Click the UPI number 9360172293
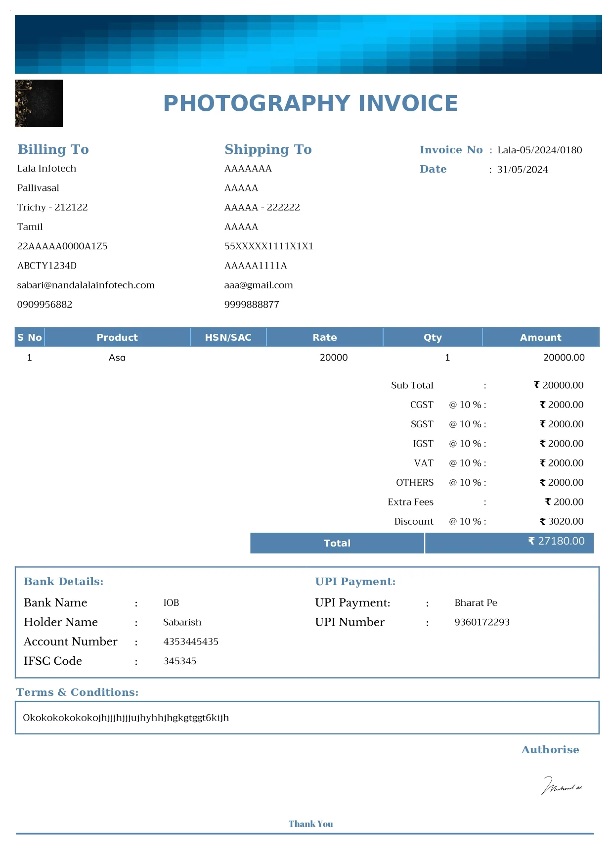Screen dimensions: 613x868 tap(482, 622)
